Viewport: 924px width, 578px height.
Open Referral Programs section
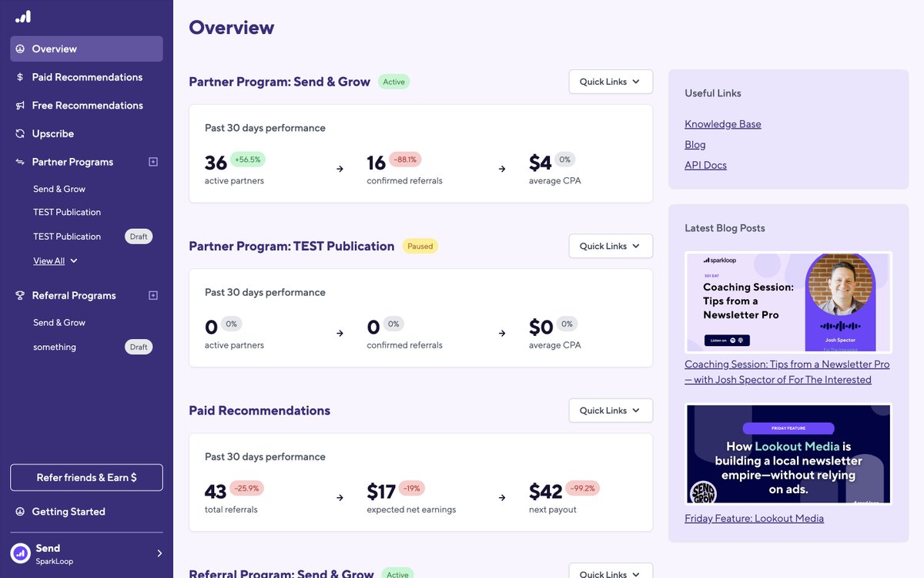click(74, 295)
